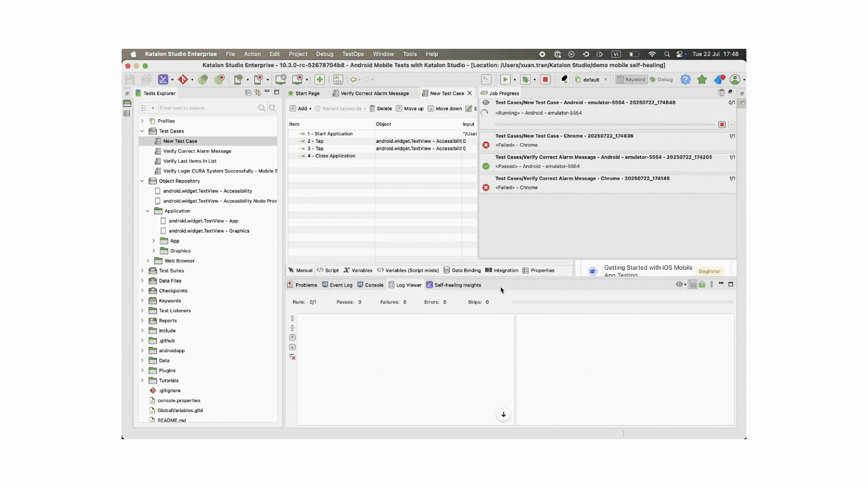Click the Tests Explorer advanced search icon
The width and height of the screenshot is (868, 488).
272,108
